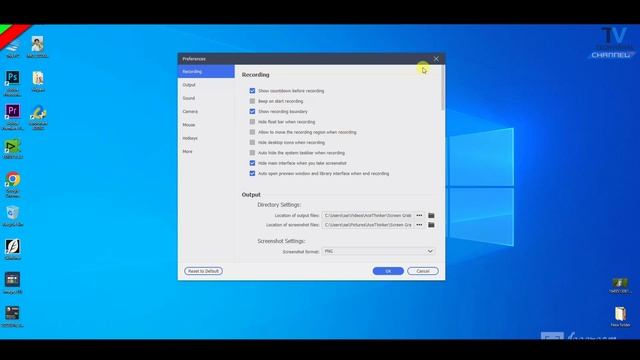
Task: Enable Auto hide the system taskbar
Action: coord(252,153)
